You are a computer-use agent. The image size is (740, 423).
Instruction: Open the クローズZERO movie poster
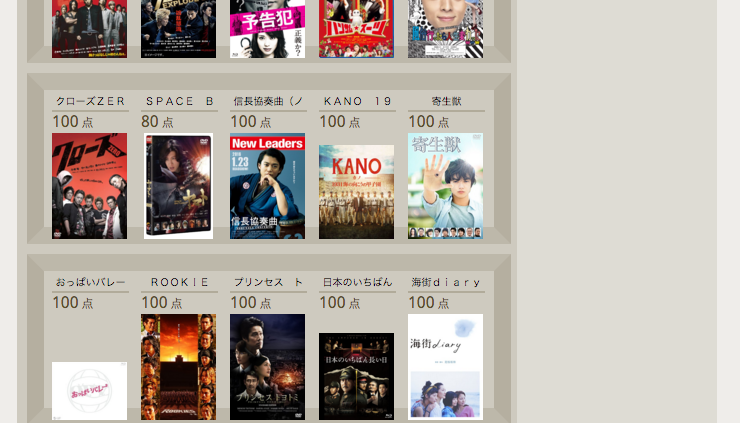tap(89, 186)
